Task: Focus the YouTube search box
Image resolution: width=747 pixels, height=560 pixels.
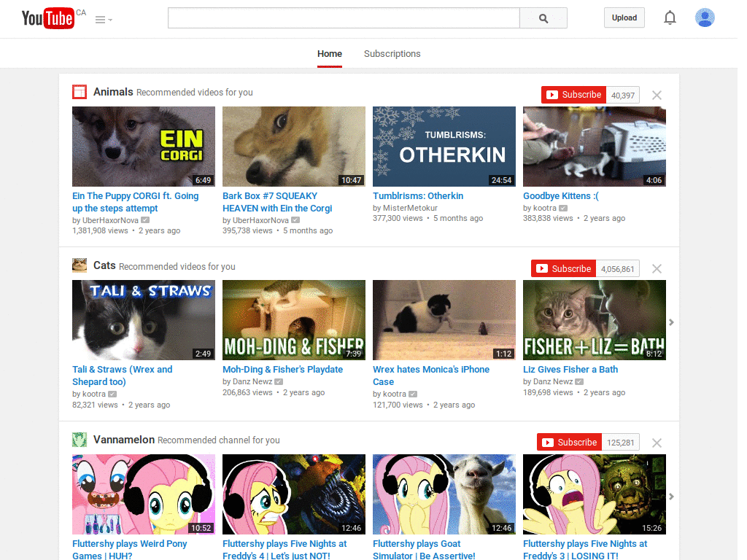Action: 344,18
